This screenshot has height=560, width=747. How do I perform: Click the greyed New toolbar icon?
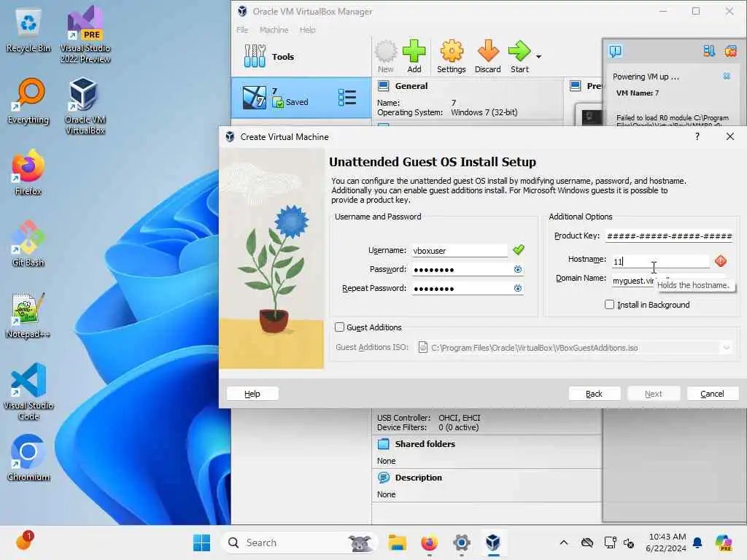[385, 56]
